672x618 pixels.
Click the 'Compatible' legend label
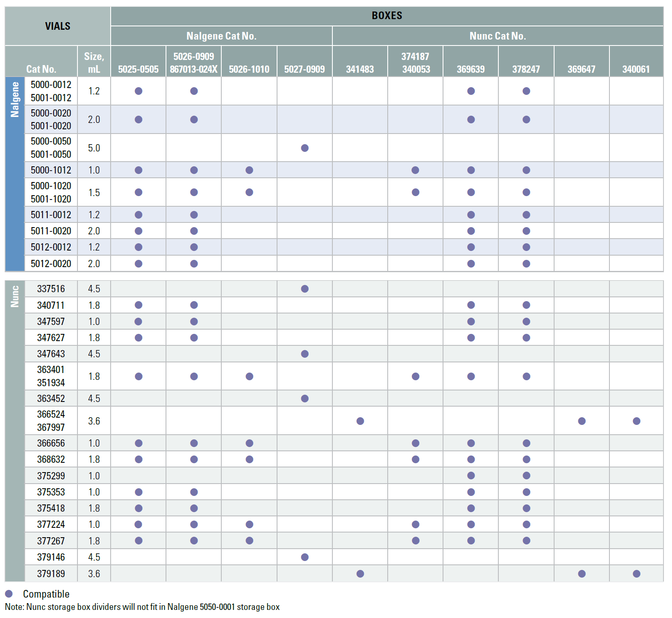tap(46, 594)
